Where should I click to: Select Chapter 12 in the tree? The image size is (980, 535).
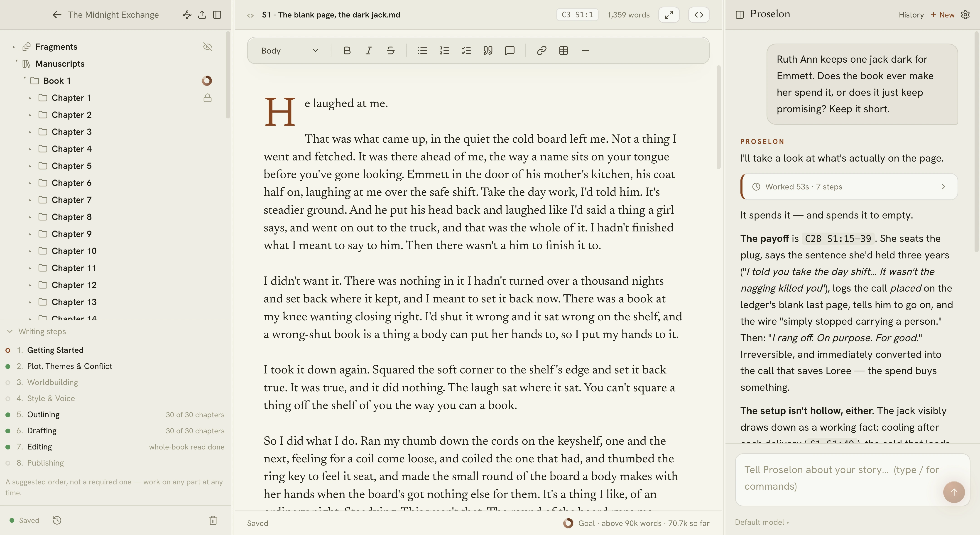pos(74,285)
